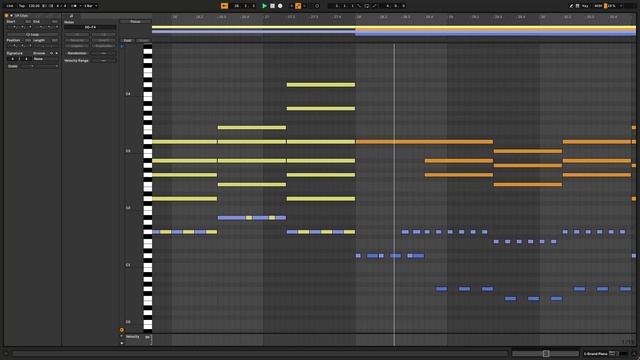The width and height of the screenshot is (640, 360).
Task: Toggle Key map mode
Action: point(585,6)
